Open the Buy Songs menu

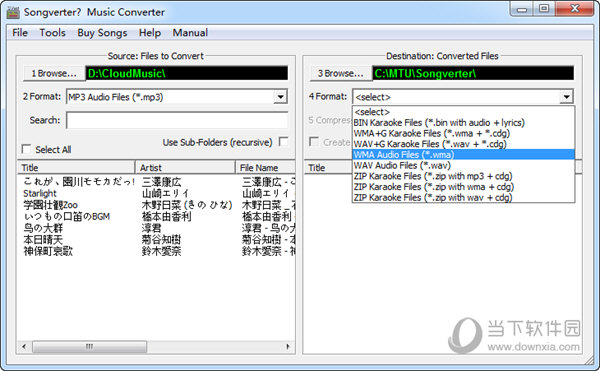[102, 33]
